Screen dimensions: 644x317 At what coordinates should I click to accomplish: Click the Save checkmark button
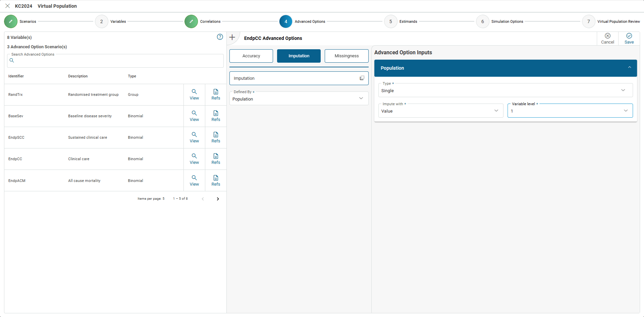click(x=629, y=39)
